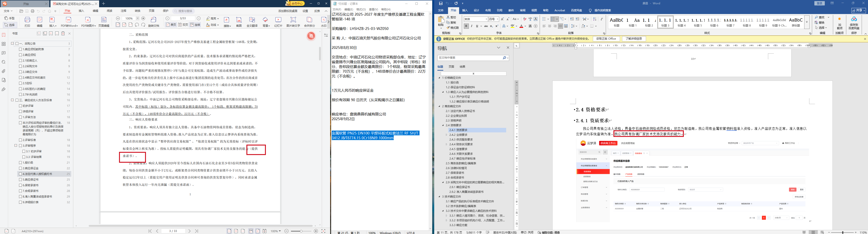
Task: Click the 会员中心 VIP button
Action: [295, 3]
